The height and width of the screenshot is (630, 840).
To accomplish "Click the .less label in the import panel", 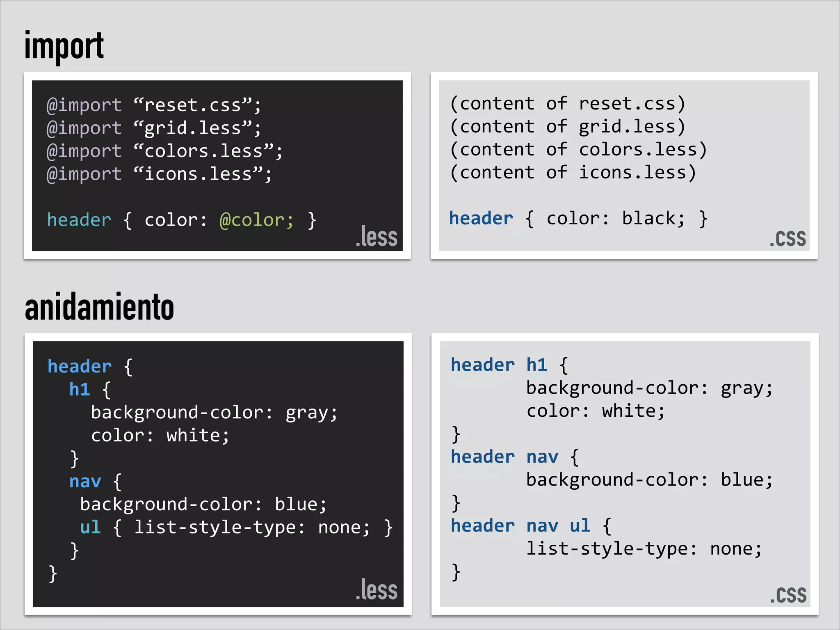I will tap(377, 237).
